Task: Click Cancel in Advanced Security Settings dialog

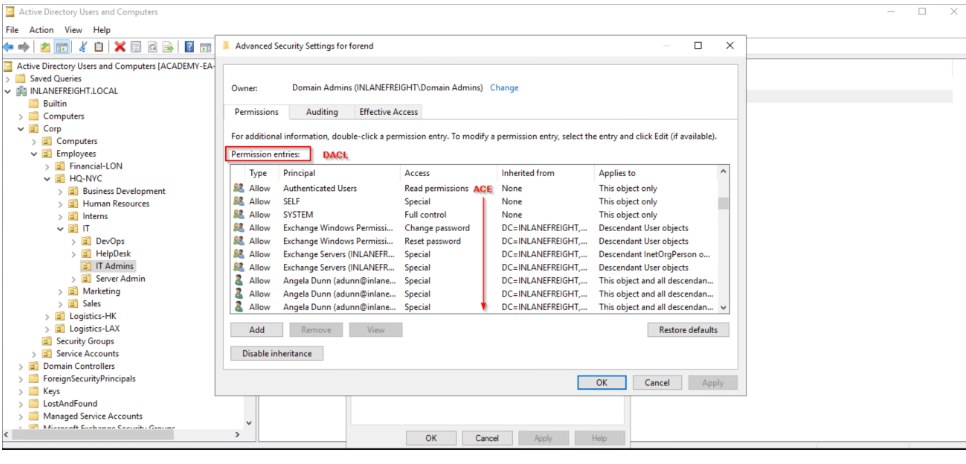Action: (x=657, y=383)
